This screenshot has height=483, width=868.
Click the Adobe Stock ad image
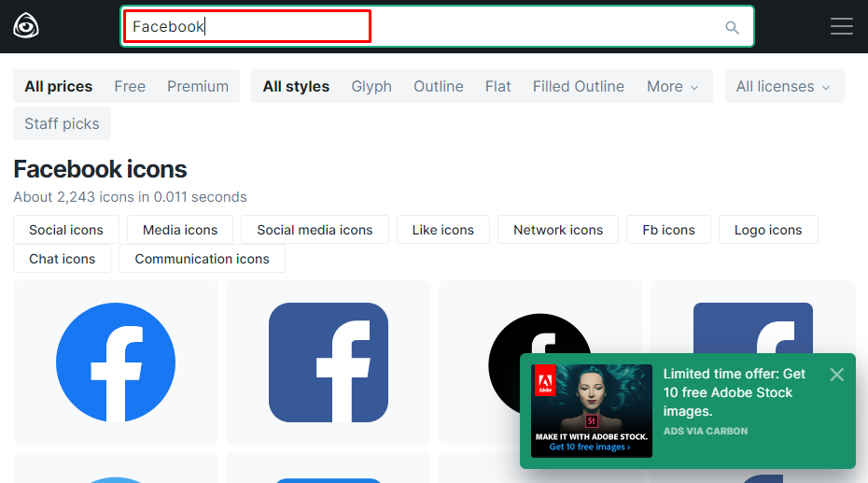pyautogui.click(x=591, y=411)
